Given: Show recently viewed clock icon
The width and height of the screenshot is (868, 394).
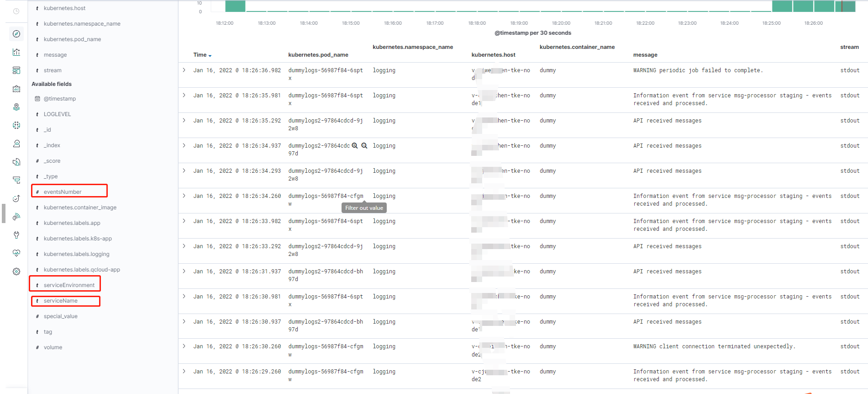Looking at the screenshot, I should [16, 11].
